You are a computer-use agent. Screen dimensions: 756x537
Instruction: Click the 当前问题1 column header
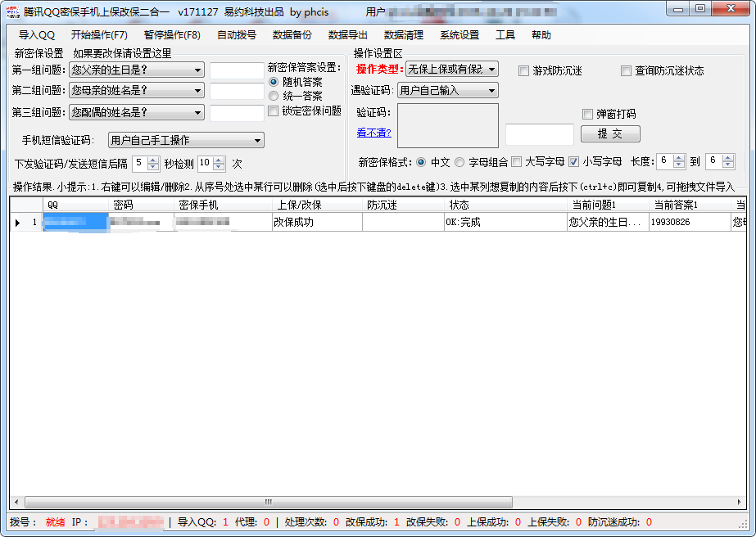[x=608, y=205]
